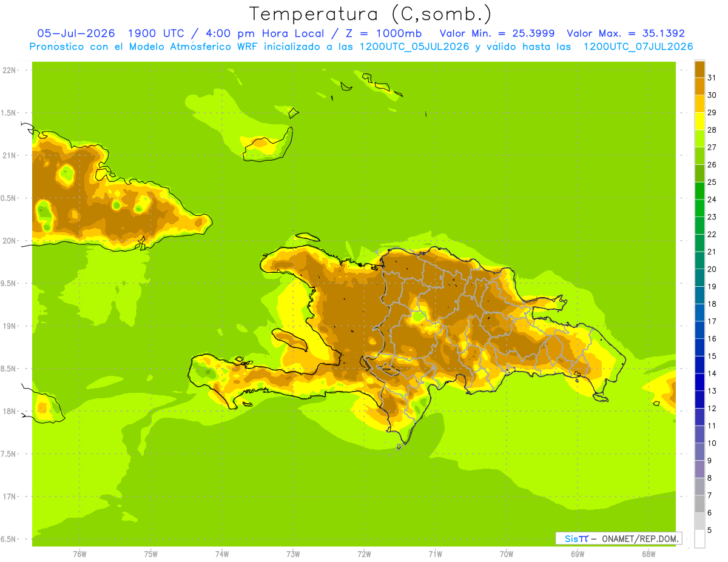The width and height of the screenshot is (728, 562).
Task: Click the legend swatch between 29 and 30
Action: pyautogui.click(x=699, y=104)
